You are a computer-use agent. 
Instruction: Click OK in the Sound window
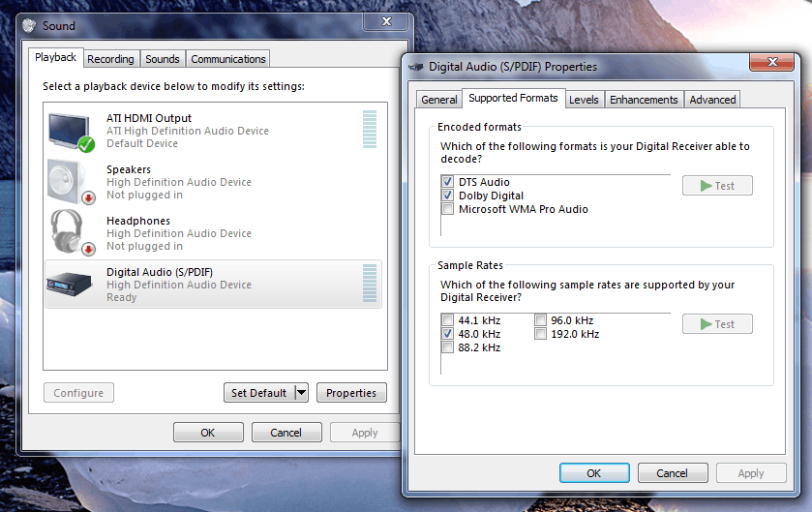(x=208, y=433)
